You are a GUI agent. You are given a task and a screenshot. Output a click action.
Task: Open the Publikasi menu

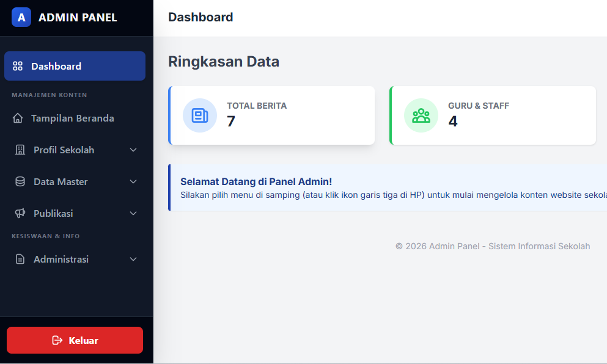[x=75, y=213]
